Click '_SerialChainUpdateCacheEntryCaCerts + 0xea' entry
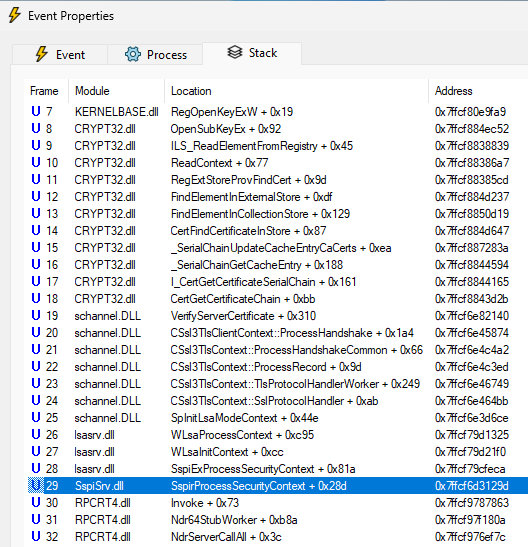Screen dimensions: 528x547 point(281,248)
